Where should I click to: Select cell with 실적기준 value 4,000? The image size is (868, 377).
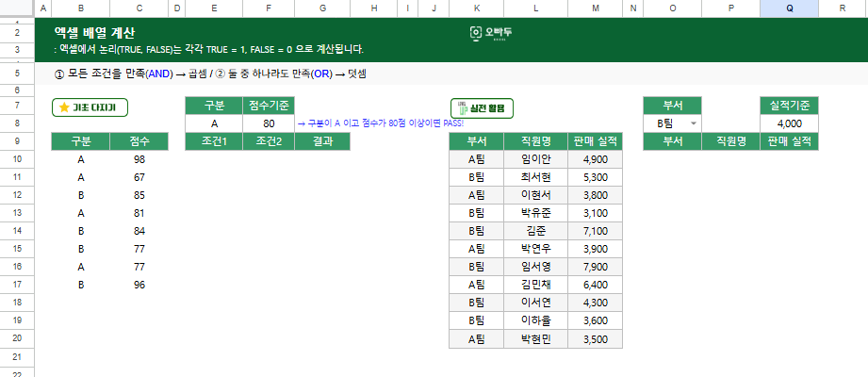[x=790, y=124]
